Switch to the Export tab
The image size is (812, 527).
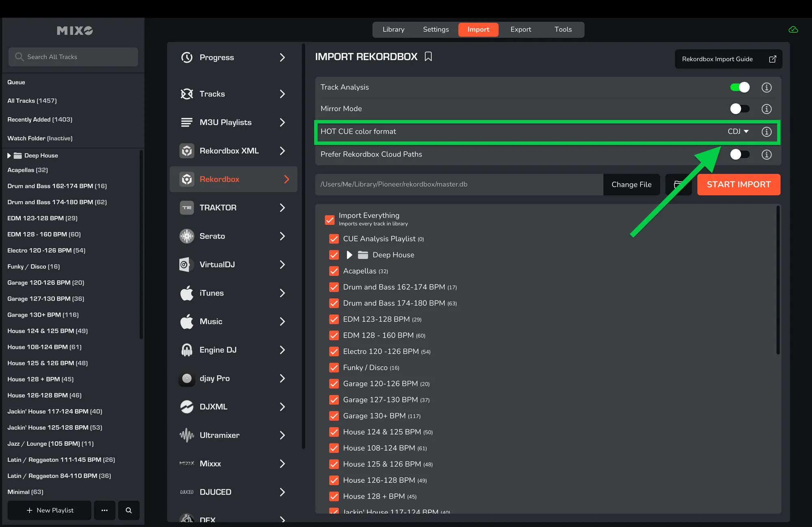[520, 30]
